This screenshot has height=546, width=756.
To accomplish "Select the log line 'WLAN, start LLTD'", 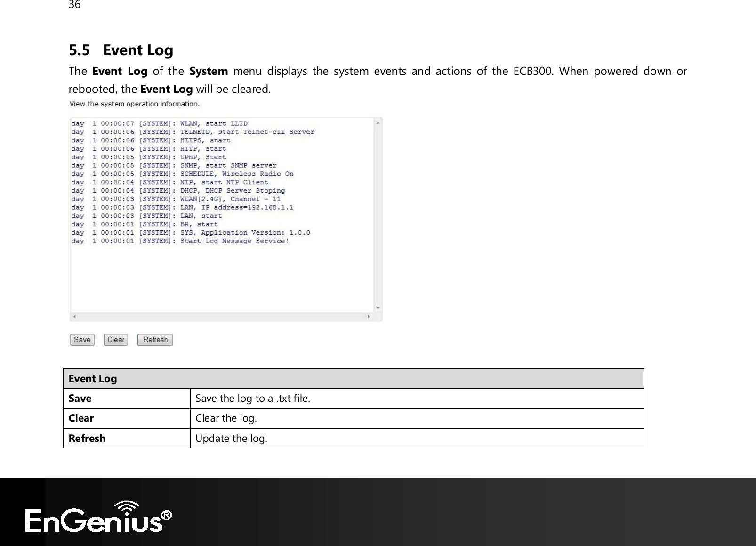I will click(x=160, y=123).
